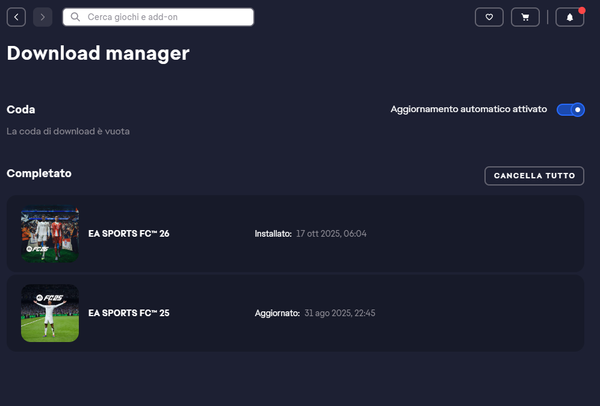Open the EA SPORTS FC™ 26 title

[129, 234]
